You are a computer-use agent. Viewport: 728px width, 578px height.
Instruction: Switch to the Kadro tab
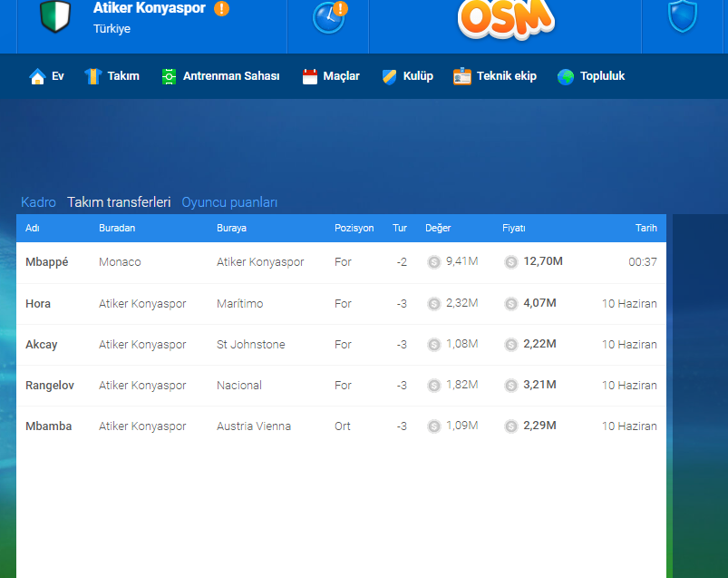click(39, 202)
